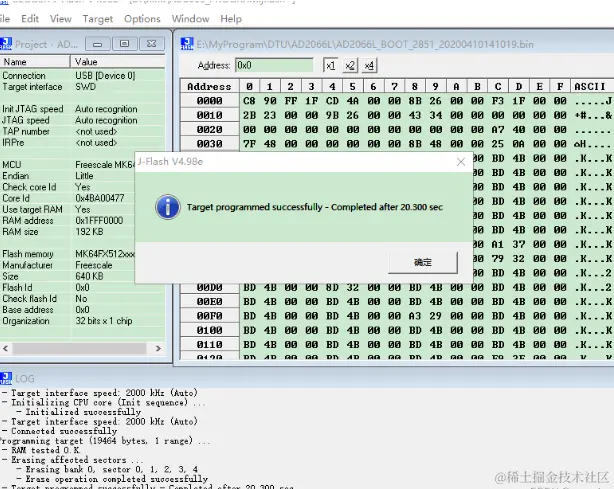The width and height of the screenshot is (614, 489).
Task: Click the Project panel horizontal scrollbar thumb
Action: point(79,348)
